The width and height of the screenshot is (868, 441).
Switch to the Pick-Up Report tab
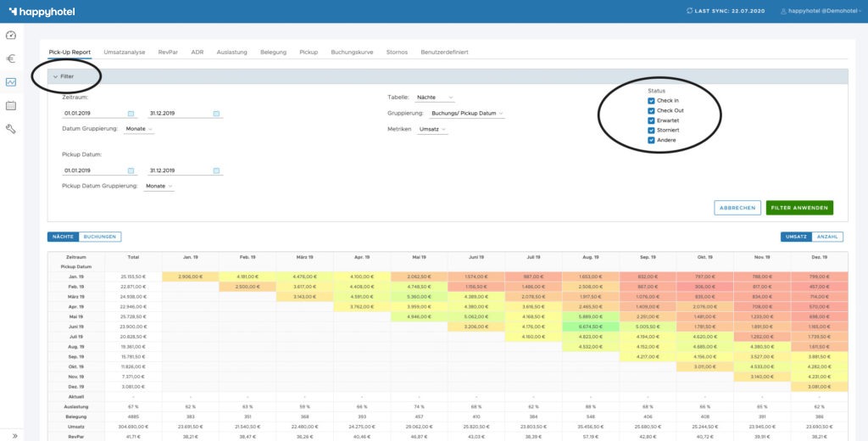pyautogui.click(x=70, y=52)
